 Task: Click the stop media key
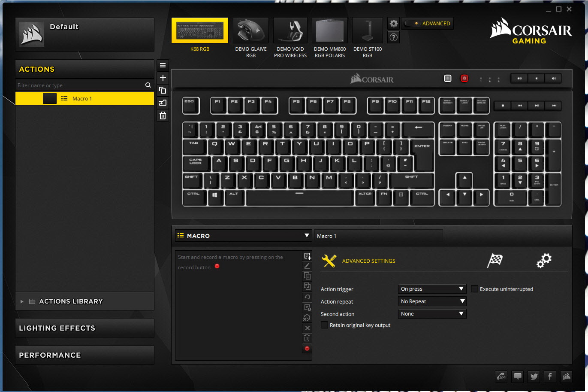point(503,105)
